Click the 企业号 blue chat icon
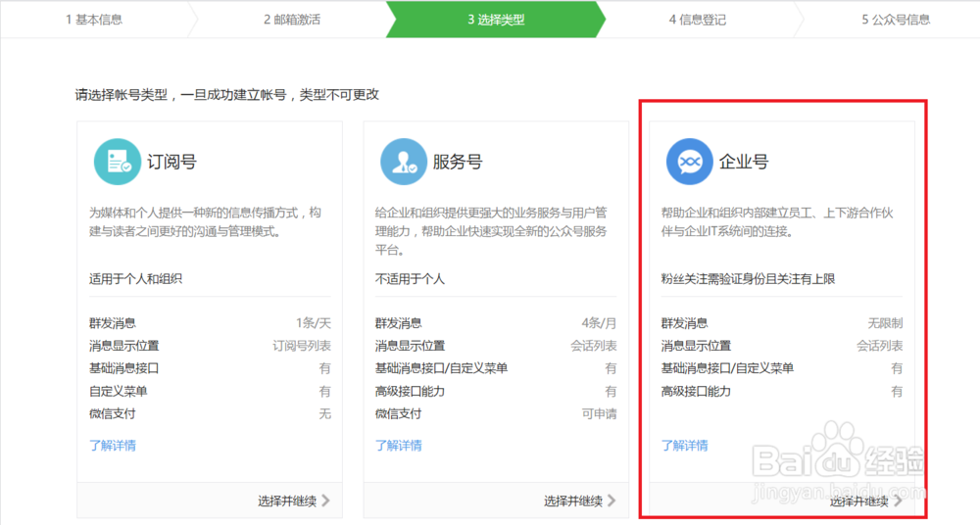Viewport: 980px width, 525px height. click(690, 162)
